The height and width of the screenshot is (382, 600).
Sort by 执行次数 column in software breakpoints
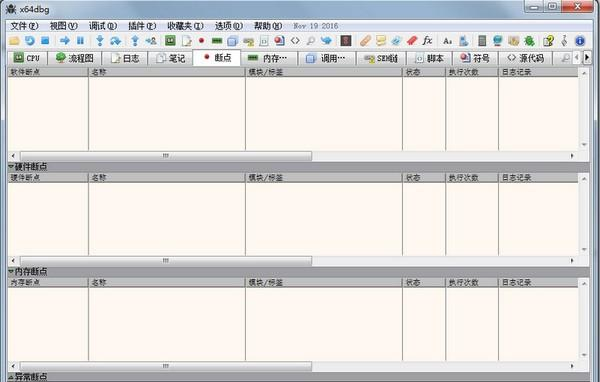click(x=472, y=72)
